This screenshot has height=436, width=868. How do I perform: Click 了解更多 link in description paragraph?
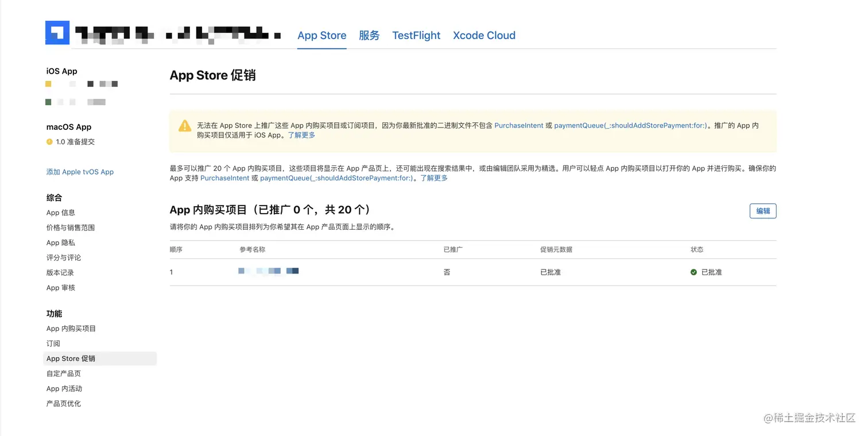(x=434, y=178)
